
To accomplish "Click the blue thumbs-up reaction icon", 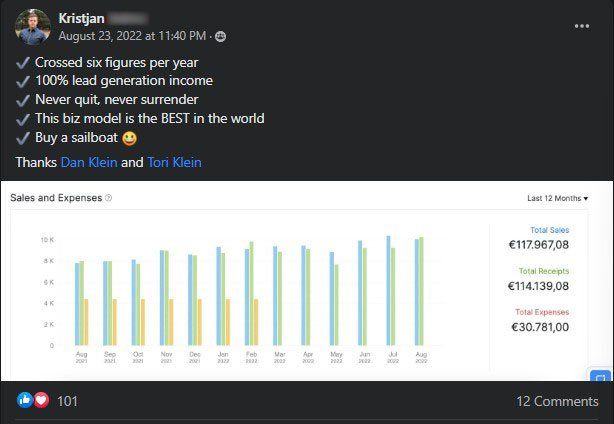I will click(25, 400).
